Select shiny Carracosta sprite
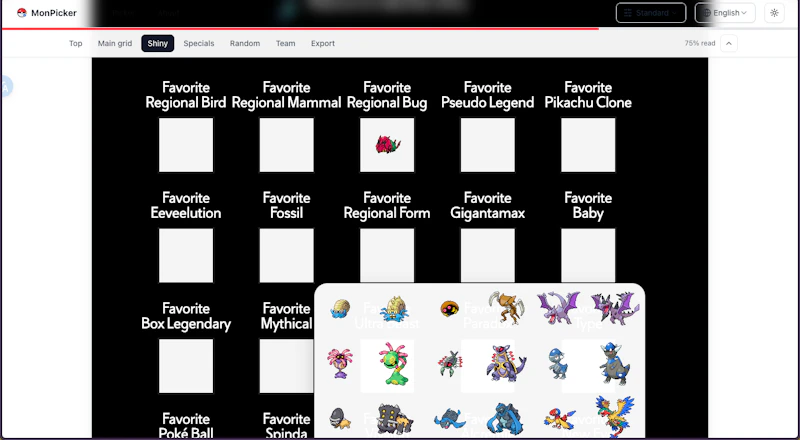Image resolution: width=800 pixels, height=440 pixels. [506, 419]
